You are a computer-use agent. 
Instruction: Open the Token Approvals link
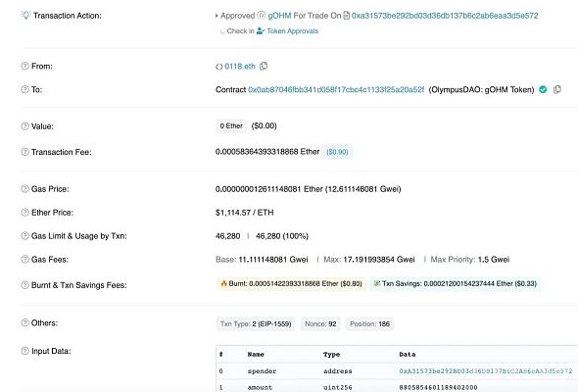click(292, 31)
